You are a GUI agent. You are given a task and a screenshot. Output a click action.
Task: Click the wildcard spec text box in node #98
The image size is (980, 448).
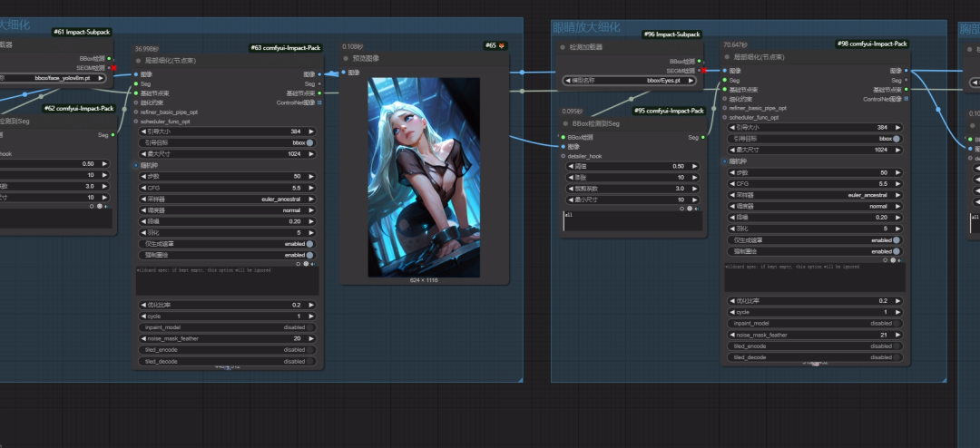(x=815, y=278)
